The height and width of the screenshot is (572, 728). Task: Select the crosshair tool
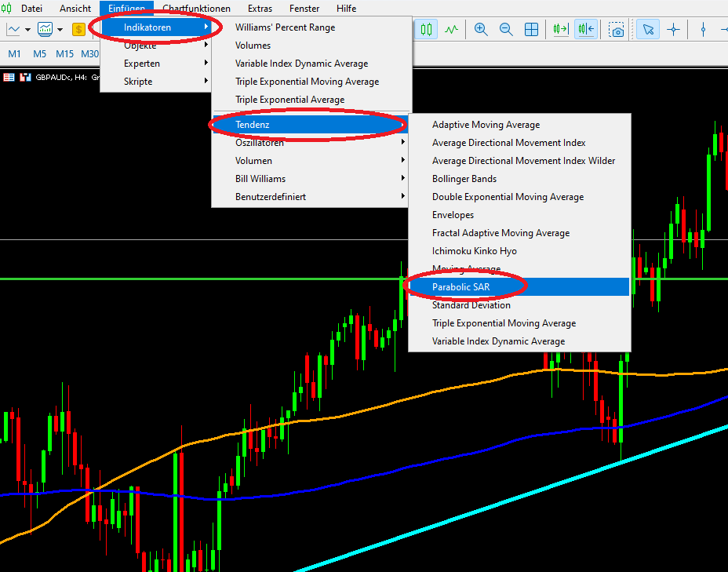673,30
